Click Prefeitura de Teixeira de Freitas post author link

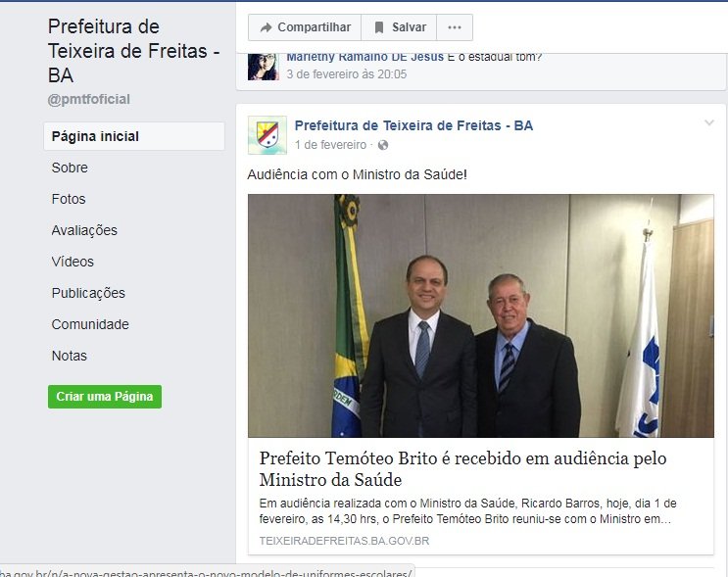click(413, 125)
